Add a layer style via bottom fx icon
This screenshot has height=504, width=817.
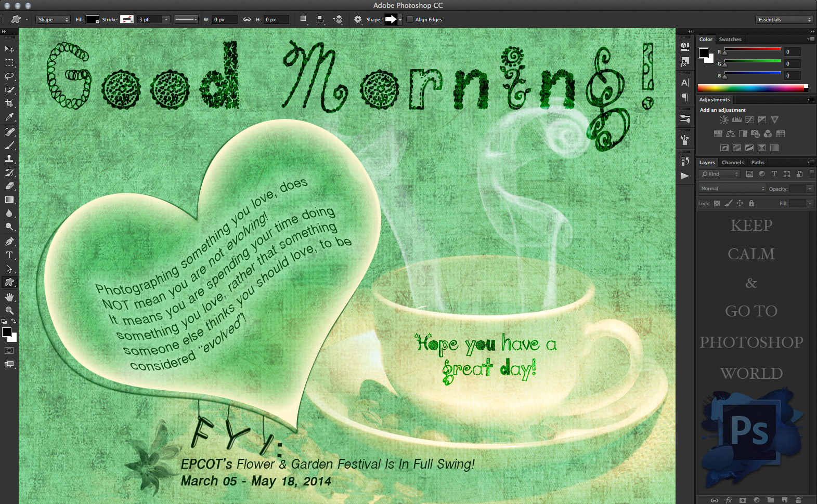(x=729, y=500)
